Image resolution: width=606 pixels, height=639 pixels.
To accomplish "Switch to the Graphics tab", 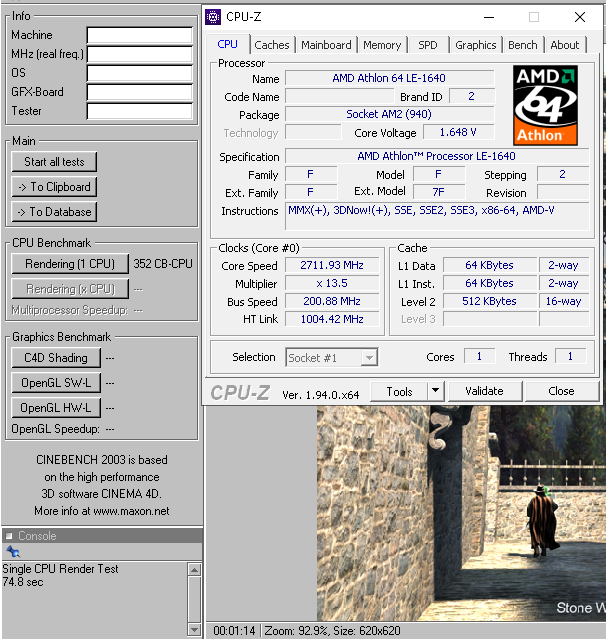I will click(476, 45).
